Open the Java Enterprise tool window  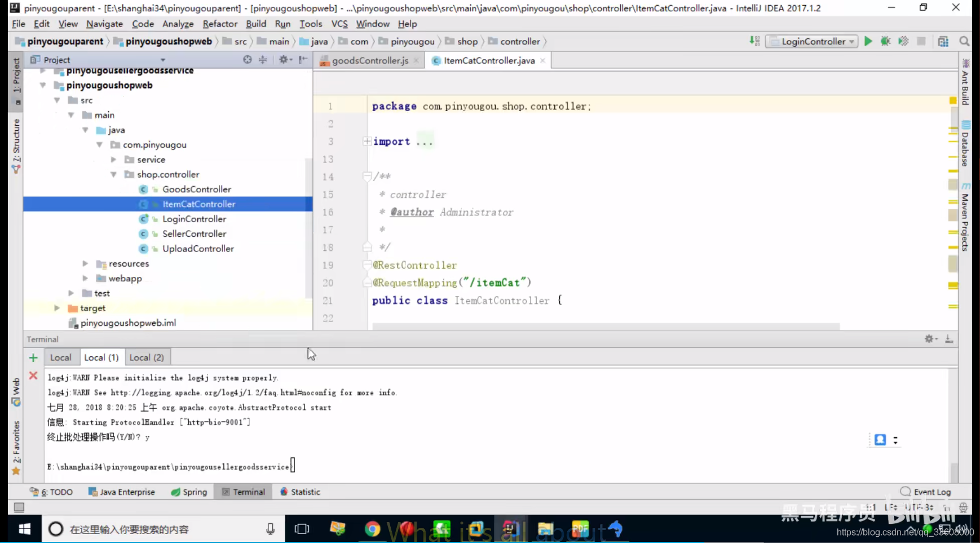(x=122, y=492)
